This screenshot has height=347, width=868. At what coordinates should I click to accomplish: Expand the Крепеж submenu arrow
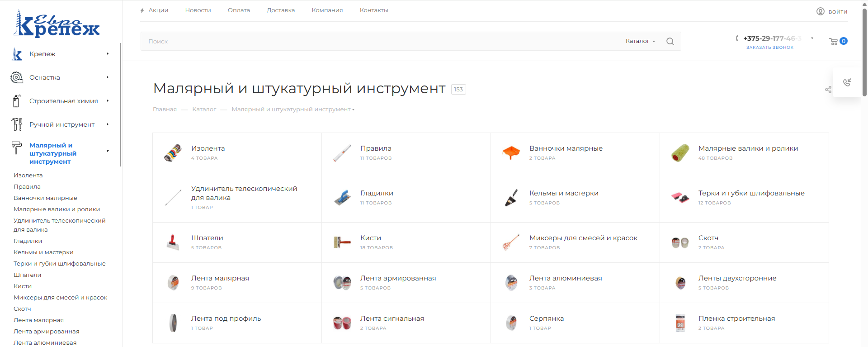[x=108, y=54]
